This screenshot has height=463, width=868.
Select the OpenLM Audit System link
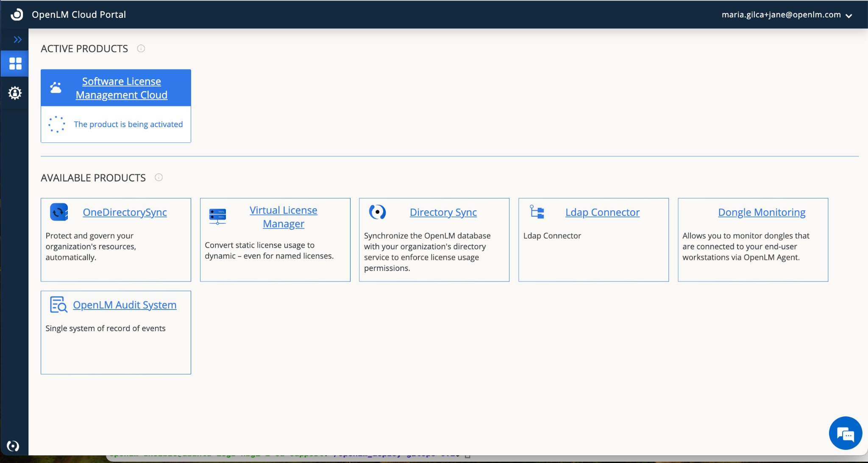click(x=125, y=304)
